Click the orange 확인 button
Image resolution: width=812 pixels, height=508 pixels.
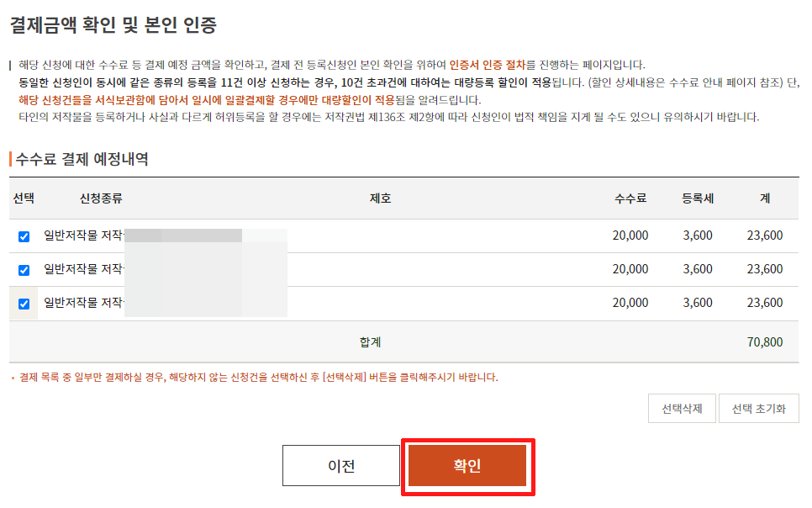(x=467, y=466)
